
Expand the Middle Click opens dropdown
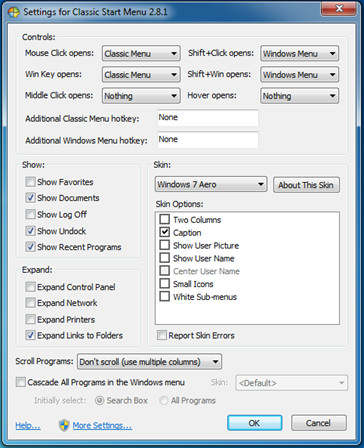tap(141, 96)
